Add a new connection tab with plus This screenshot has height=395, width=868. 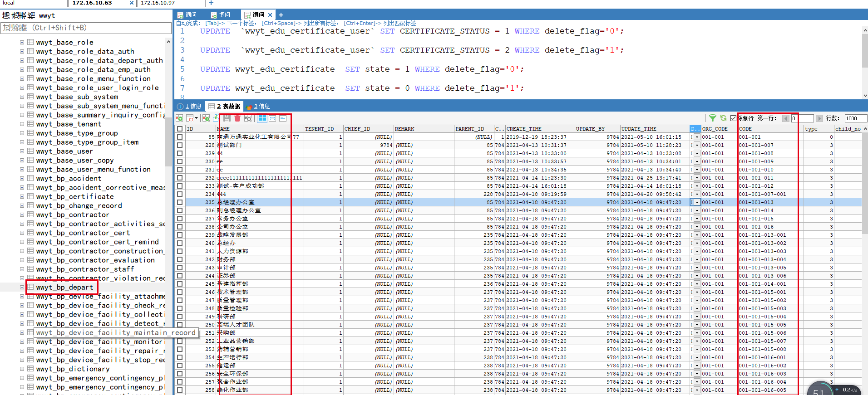pos(211,3)
